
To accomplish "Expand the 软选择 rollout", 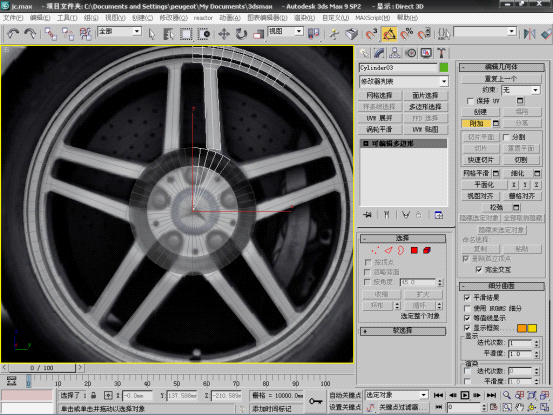I will pyautogui.click(x=403, y=331).
